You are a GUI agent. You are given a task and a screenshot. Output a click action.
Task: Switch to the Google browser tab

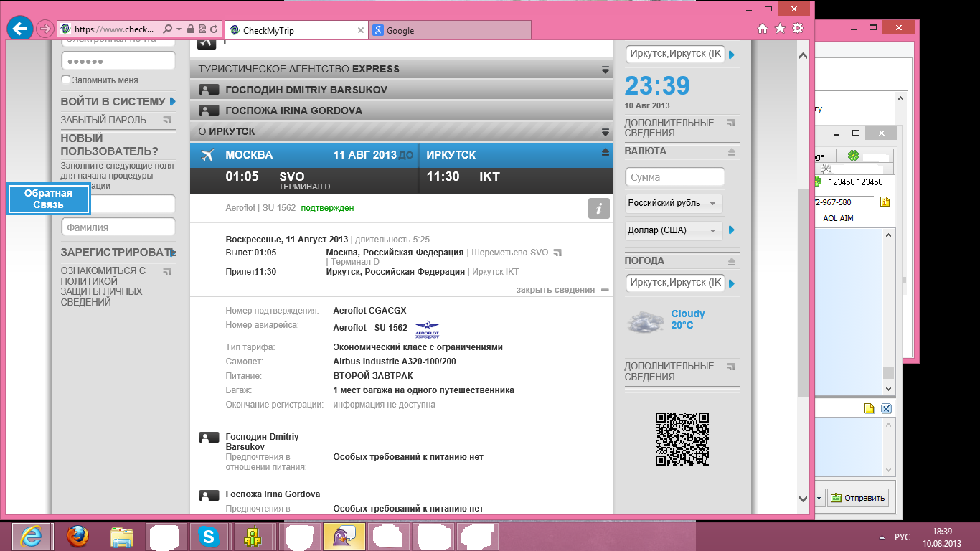[440, 31]
